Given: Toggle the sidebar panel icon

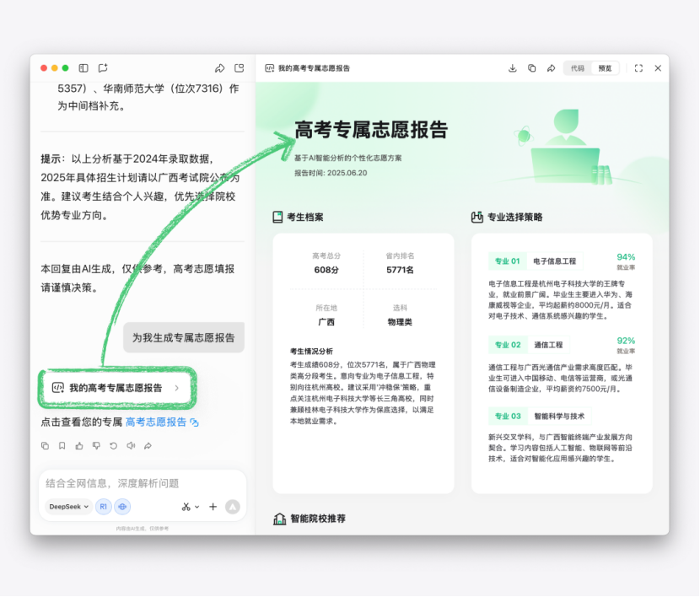Looking at the screenshot, I should click(83, 67).
